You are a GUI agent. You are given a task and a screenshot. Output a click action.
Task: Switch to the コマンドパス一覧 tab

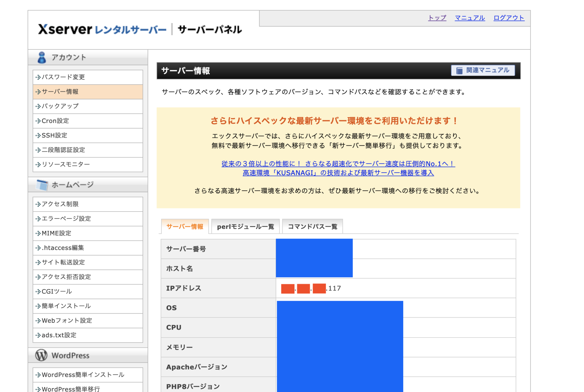pos(312,226)
